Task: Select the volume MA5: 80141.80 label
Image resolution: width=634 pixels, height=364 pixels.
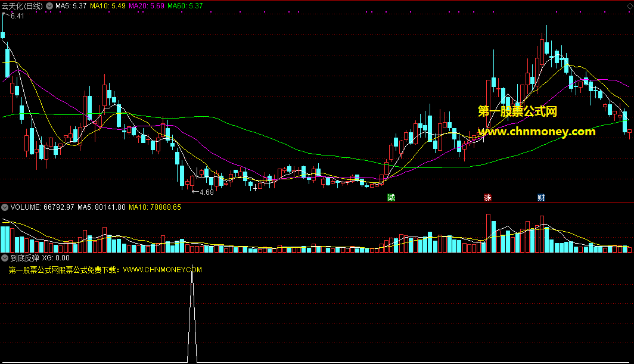Action: pyautogui.click(x=101, y=207)
